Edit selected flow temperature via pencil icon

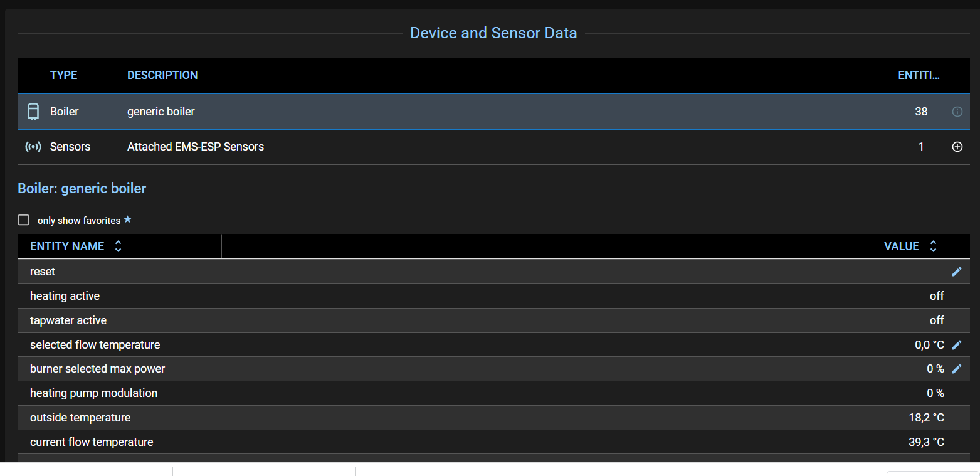point(957,344)
